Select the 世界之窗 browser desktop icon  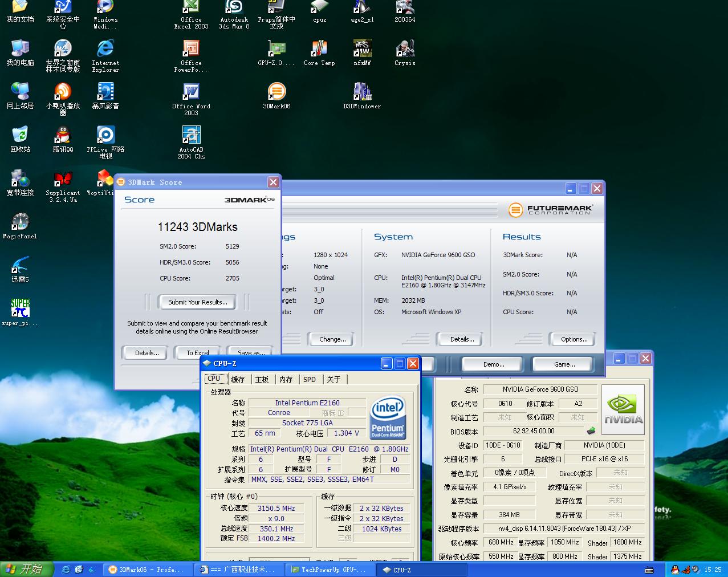[63, 56]
